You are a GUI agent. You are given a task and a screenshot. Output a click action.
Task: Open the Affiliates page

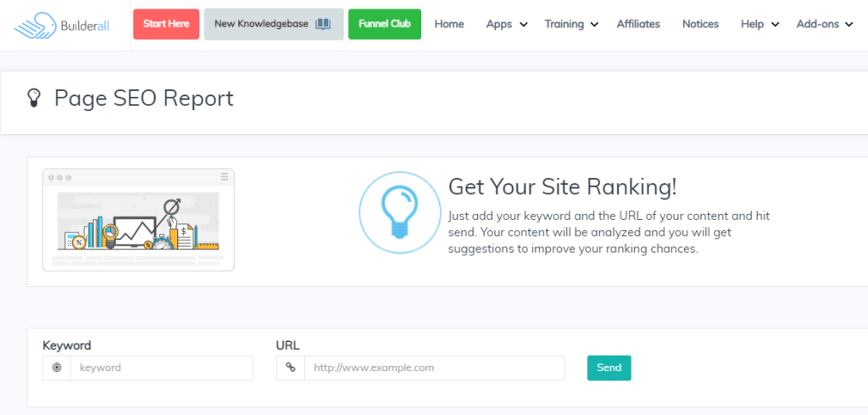[x=638, y=25]
